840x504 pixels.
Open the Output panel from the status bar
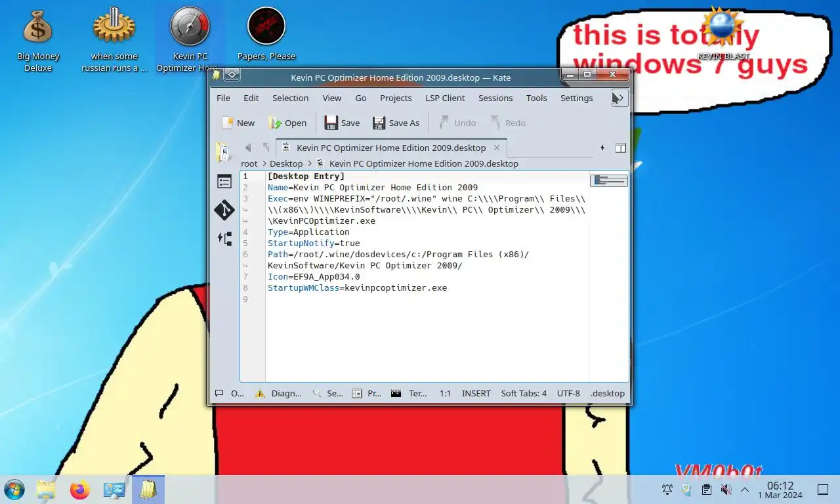(x=229, y=393)
